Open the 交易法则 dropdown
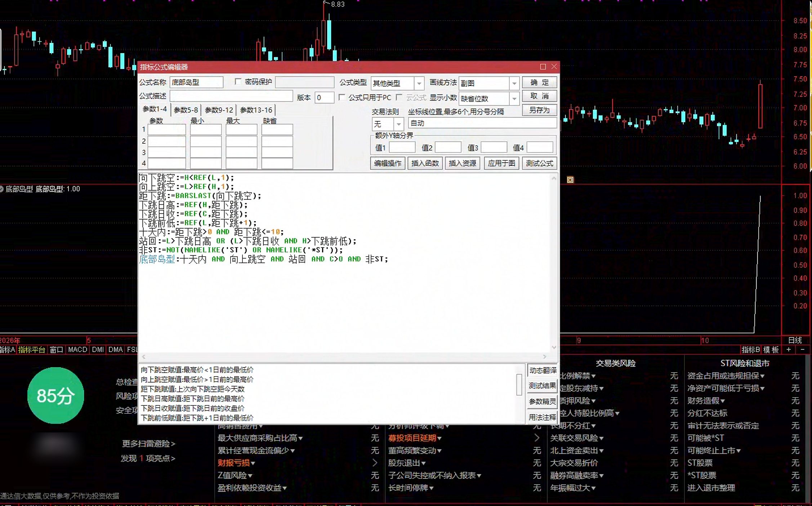Screen dimensions: 812x506 click(x=398, y=124)
